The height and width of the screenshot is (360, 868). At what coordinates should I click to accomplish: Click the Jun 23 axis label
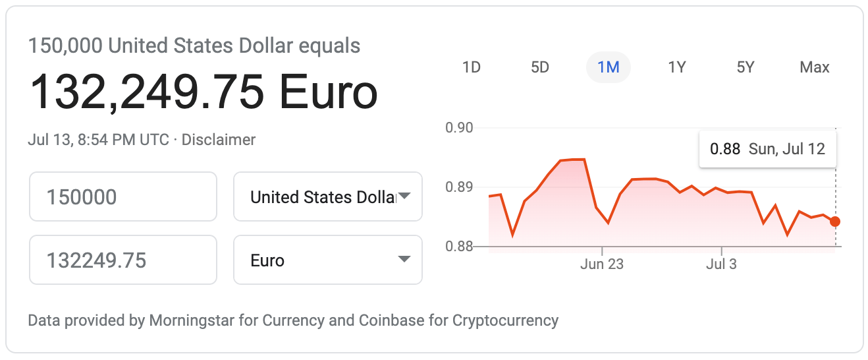(x=602, y=264)
